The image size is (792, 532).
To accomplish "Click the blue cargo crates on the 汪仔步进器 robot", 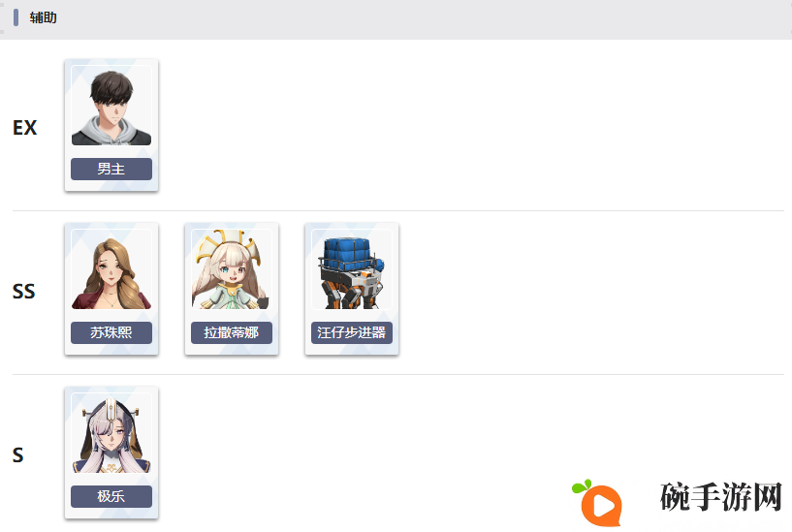I will click(351, 253).
